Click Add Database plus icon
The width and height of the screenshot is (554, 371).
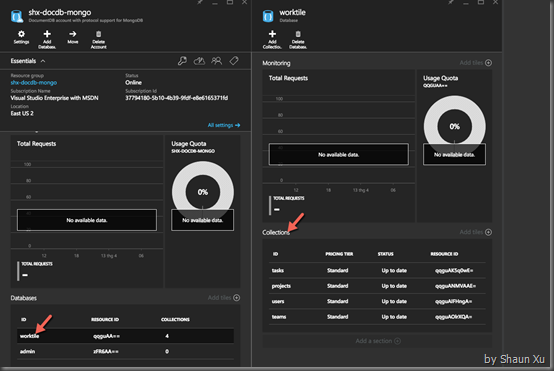(47, 34)
